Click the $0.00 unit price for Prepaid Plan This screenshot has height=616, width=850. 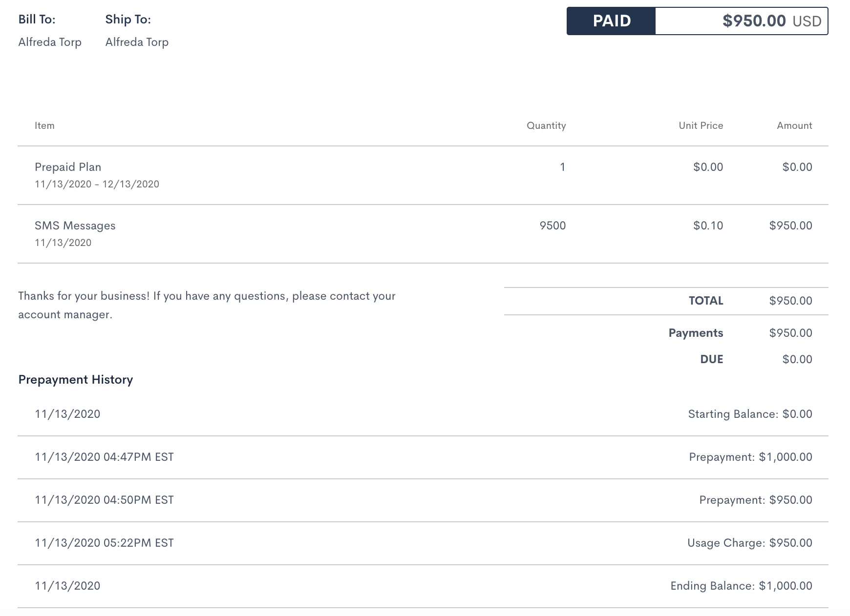pos(708,167)
